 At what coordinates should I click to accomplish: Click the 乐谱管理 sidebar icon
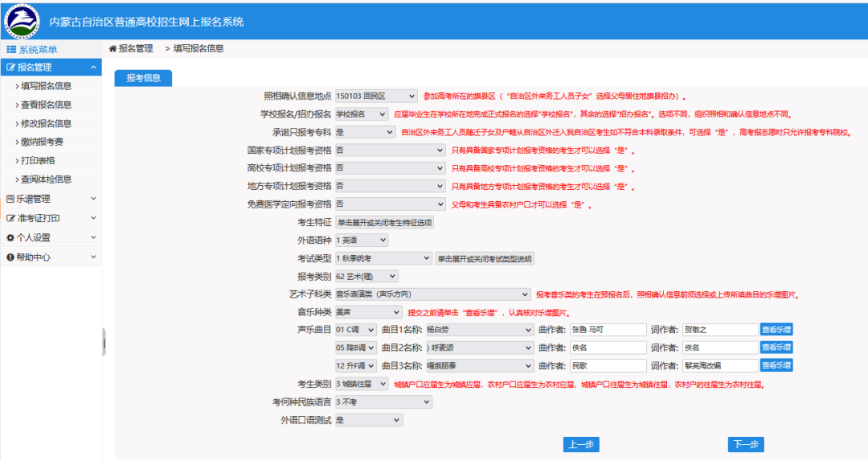click(10, 199)
